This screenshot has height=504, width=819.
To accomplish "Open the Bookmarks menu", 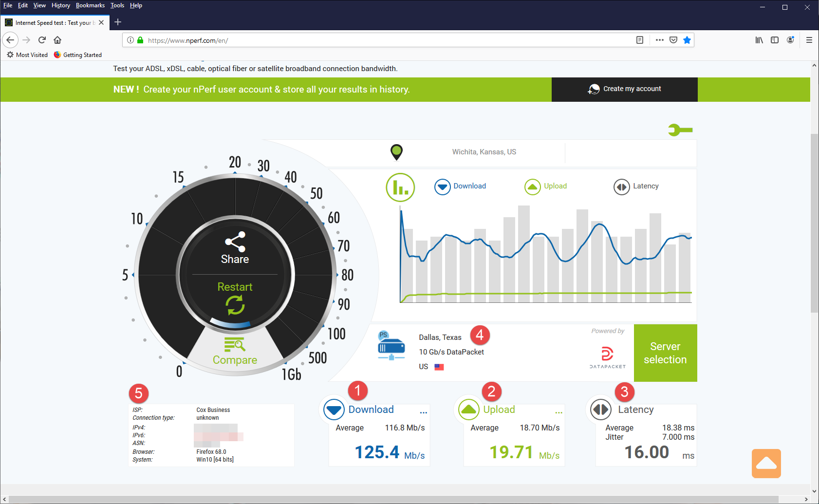I will pyautogui.click(x=90, y=5).
